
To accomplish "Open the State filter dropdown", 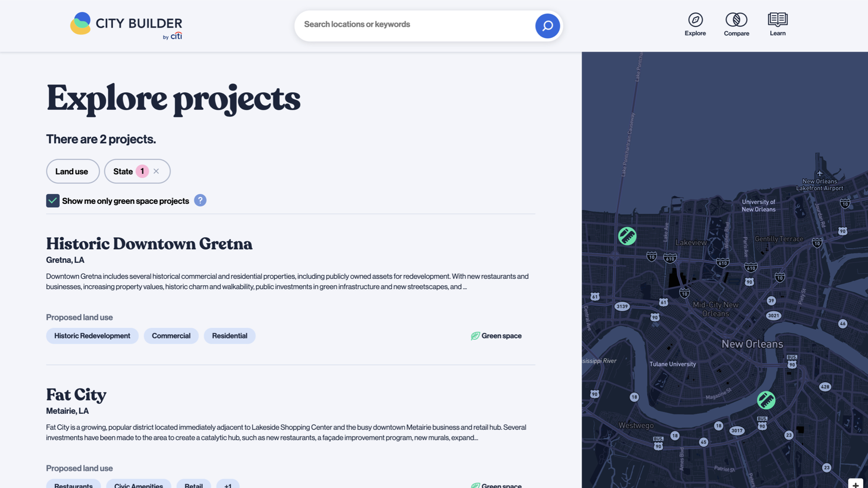I will click(x=123, y=171).
